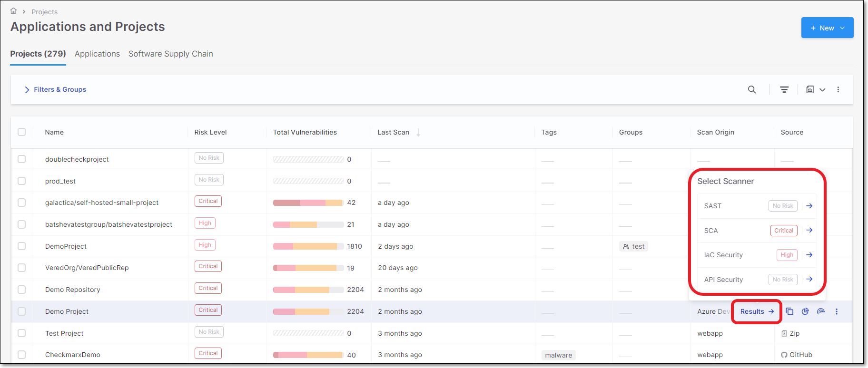Check the doublecheckproject row checkbox
868x368 pixels.
tap(22, 159)
